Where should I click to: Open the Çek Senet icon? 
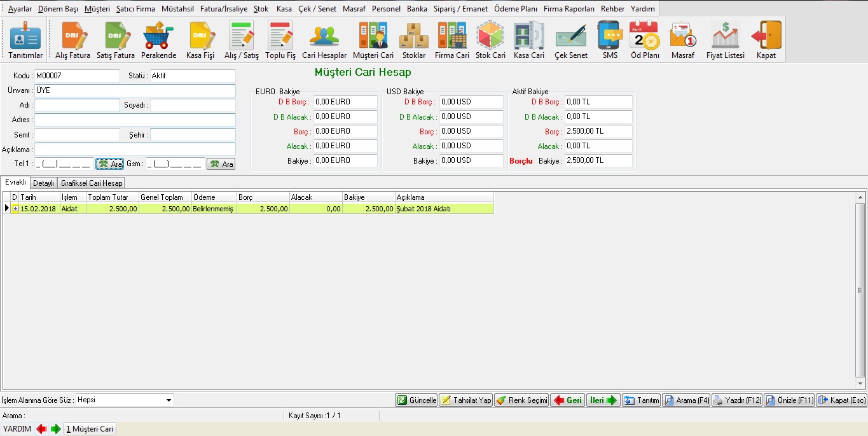pos(570,40)
